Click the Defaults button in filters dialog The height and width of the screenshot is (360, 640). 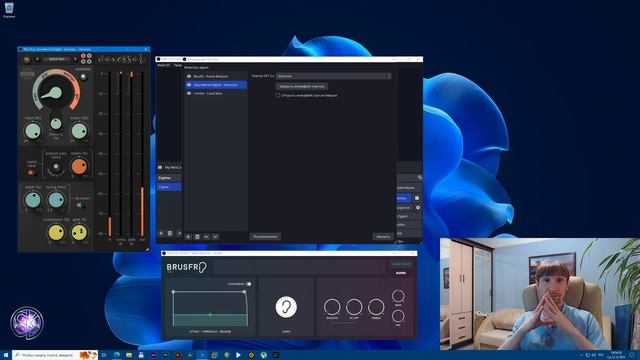point(265,237)
